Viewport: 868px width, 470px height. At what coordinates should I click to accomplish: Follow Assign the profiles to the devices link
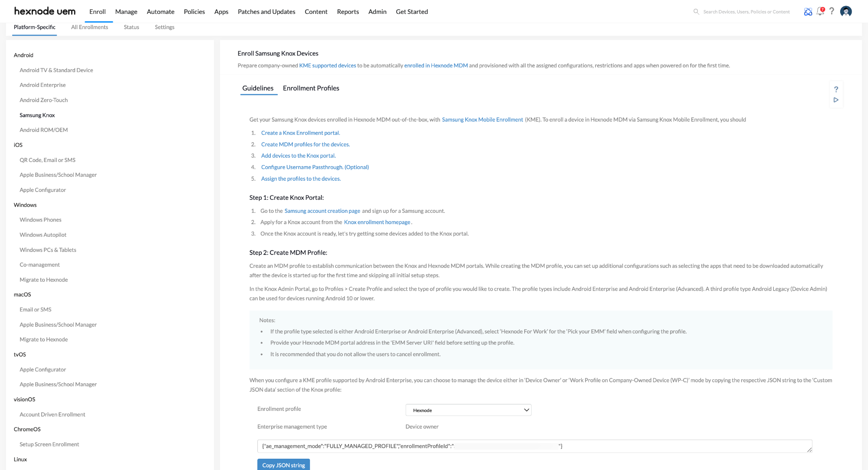(x=301, y=179)
